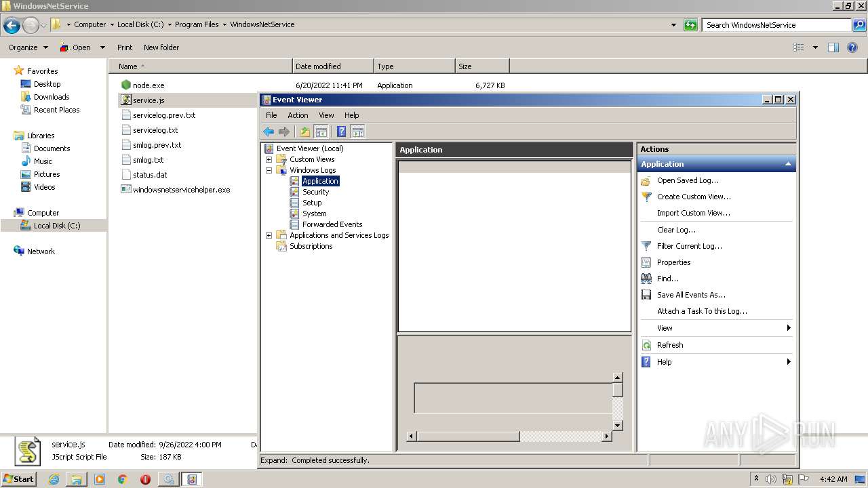Toggle Show/Hide Console Tree toolbar icon

(321, 131)
